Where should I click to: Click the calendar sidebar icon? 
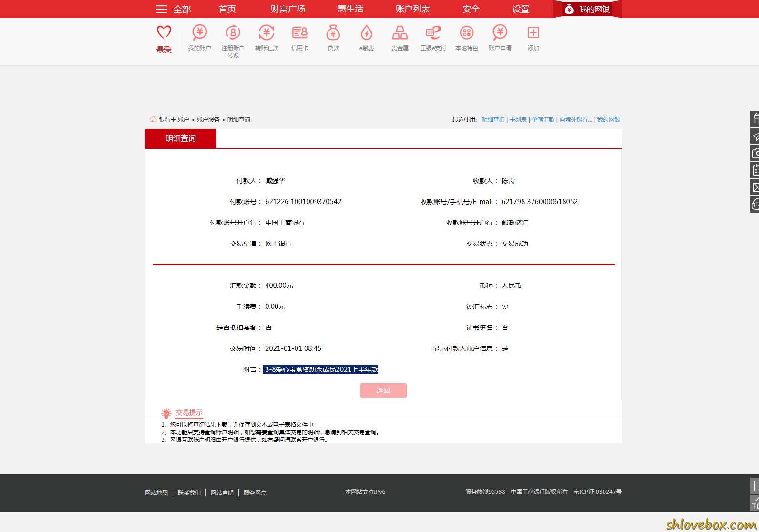(x=755, y=170)
